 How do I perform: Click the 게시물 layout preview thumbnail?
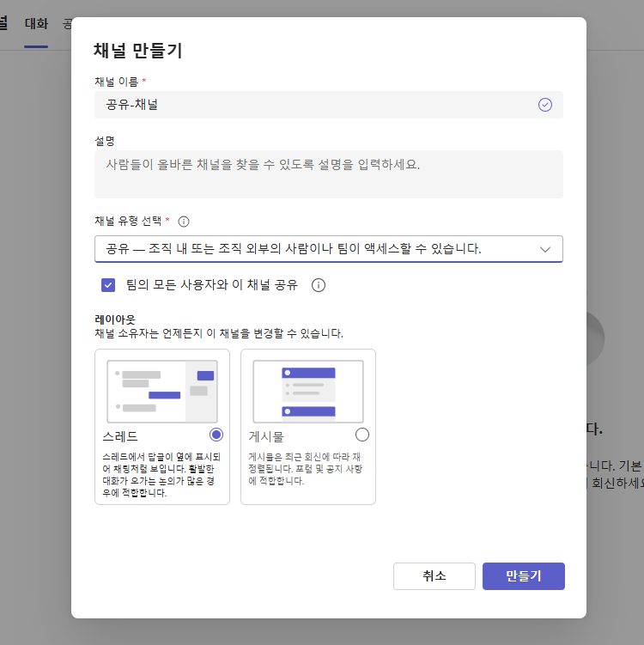tap(308, 391)
